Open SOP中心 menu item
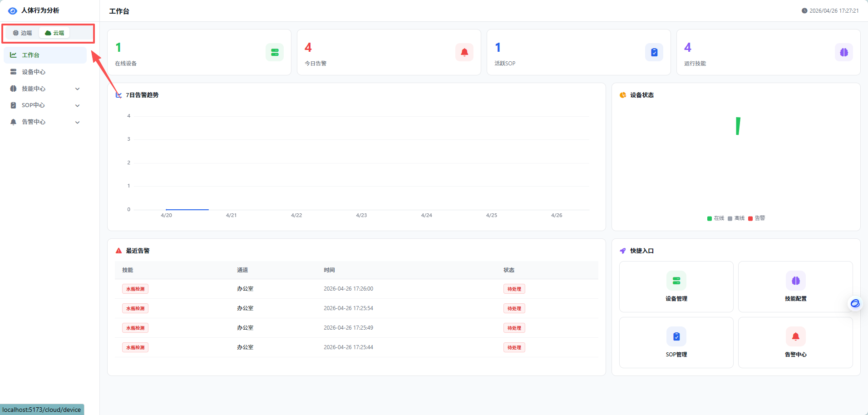The height and width of the screenshot is (415, 868). click(45, 105)
